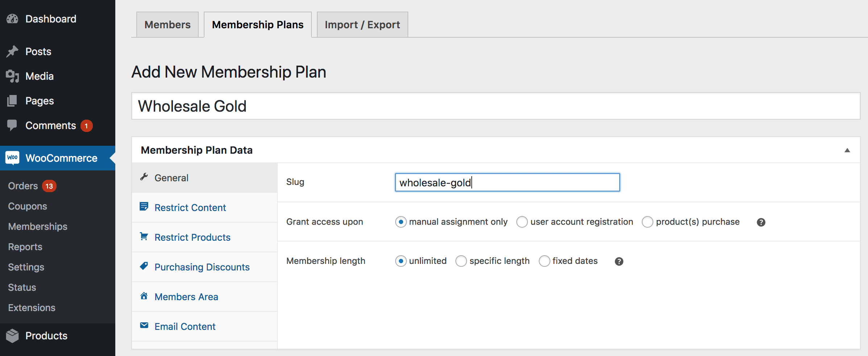Switch to the Members tab
This screenshot has width=868, height=356.
(168, 25)
